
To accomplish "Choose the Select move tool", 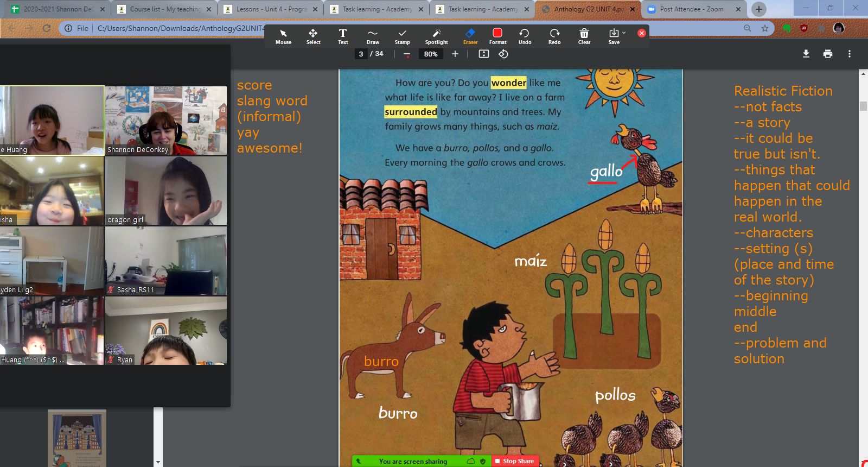I will pyautogui.click(x=313, y=36).
